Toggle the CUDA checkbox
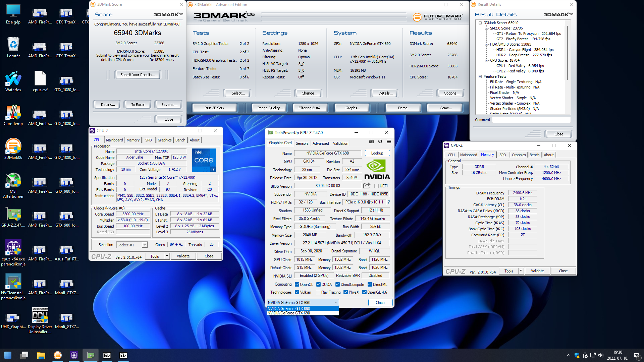Image resolution: width=644 pixels, height=362 pixels. click(x=318, y=285)
